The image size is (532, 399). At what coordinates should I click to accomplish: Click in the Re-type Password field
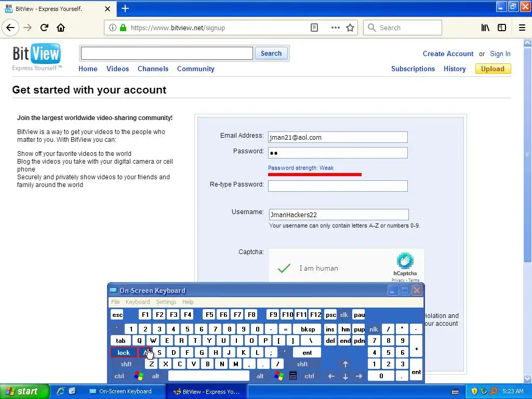338,186
